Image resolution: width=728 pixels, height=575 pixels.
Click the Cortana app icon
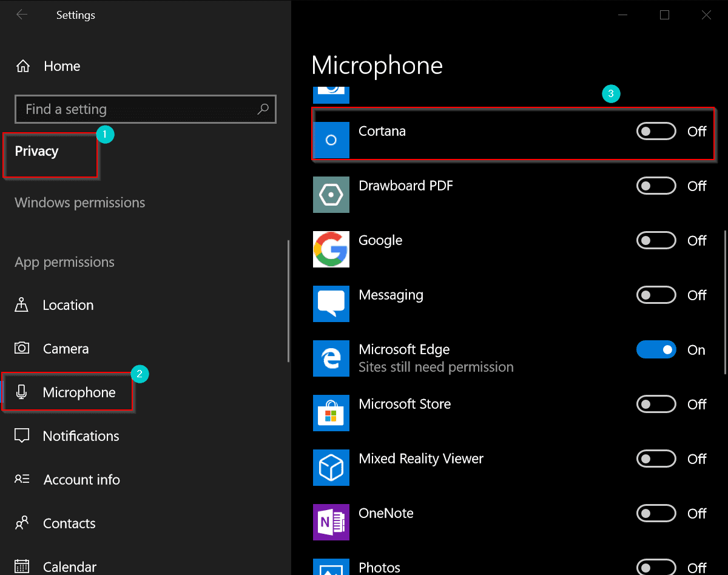331,140
